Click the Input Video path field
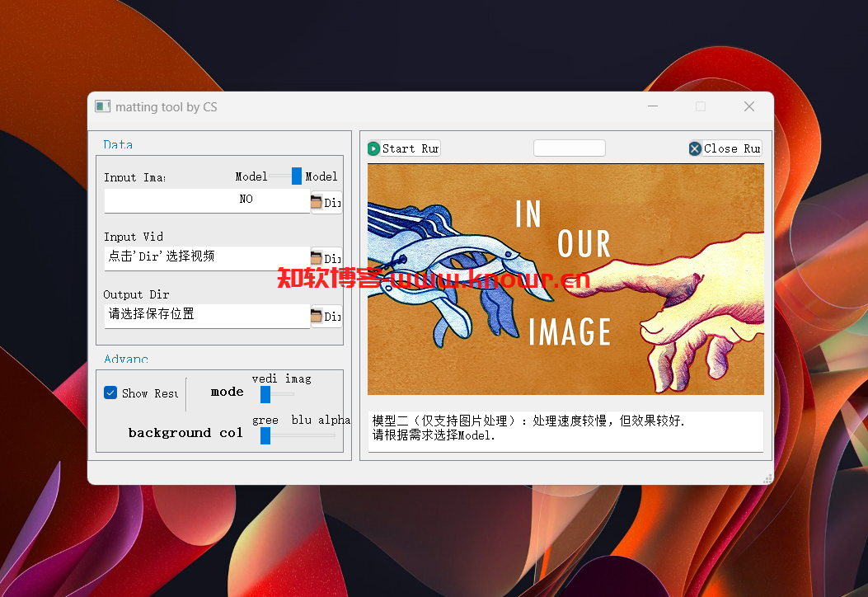868x597 pixels. click(207, 258)
